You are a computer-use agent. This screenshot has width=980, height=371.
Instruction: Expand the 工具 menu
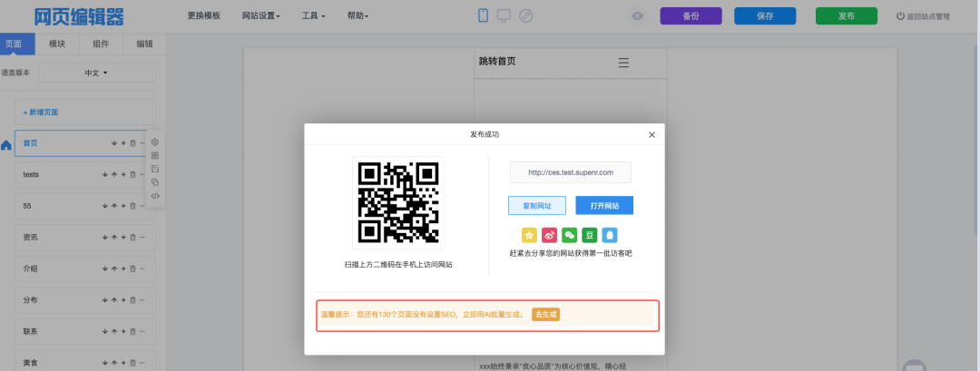[313, 15]
